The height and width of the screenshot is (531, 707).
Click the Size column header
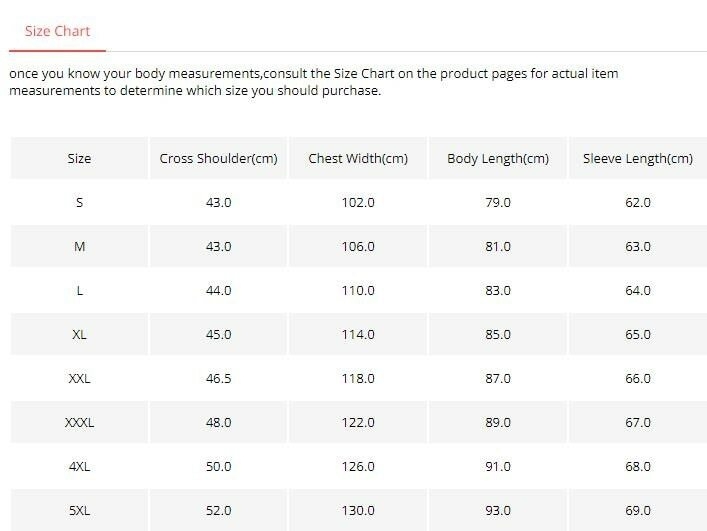coord(79,159)
